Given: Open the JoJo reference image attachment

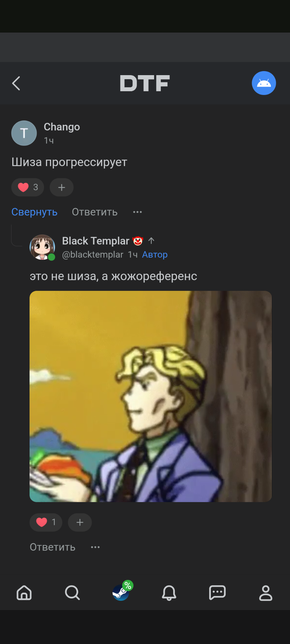Looking at the screenshot, I should (x=151, y=396).
